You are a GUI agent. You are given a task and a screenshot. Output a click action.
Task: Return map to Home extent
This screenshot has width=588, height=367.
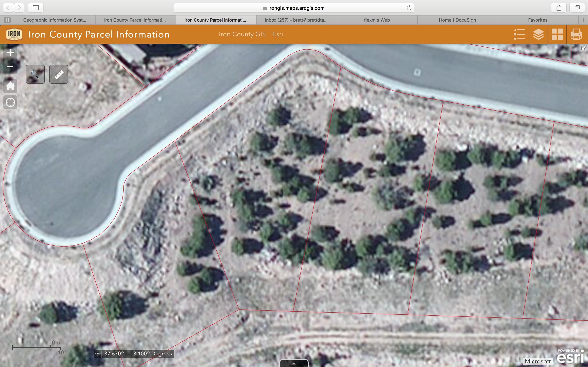tap(10, 86)
